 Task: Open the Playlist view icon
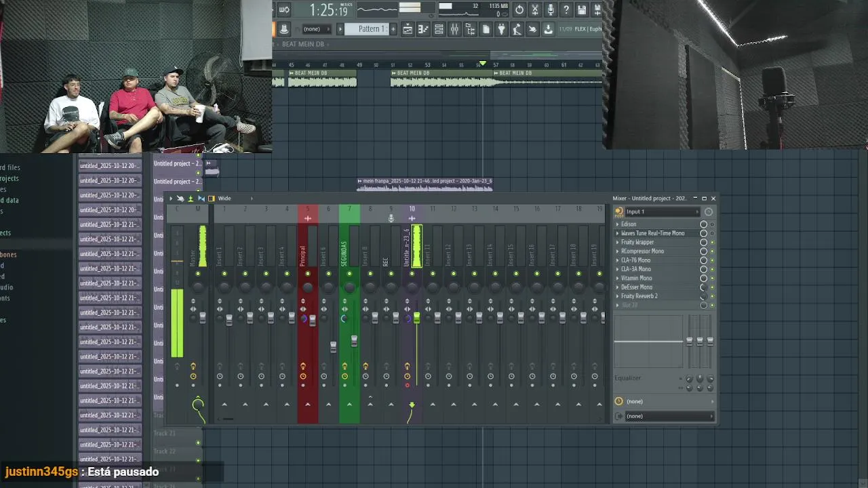pos(408,29)
